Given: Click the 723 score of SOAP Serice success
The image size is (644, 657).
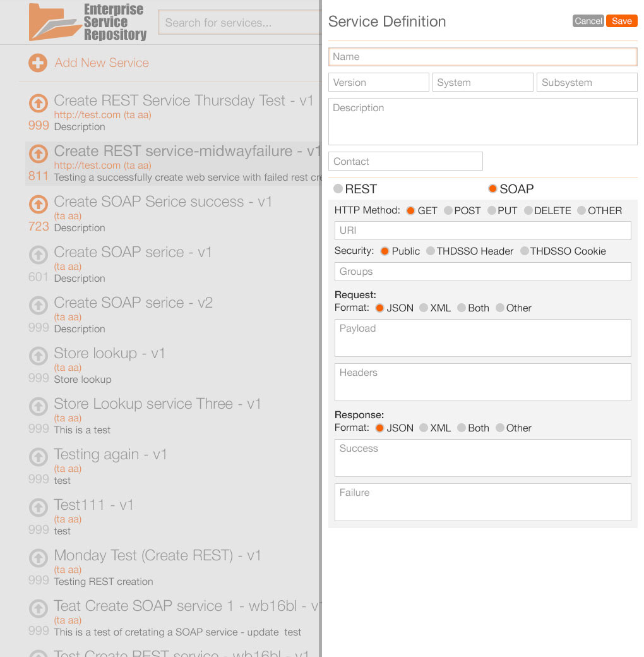Looking at the screenshot, I should [x=39, y=227].
